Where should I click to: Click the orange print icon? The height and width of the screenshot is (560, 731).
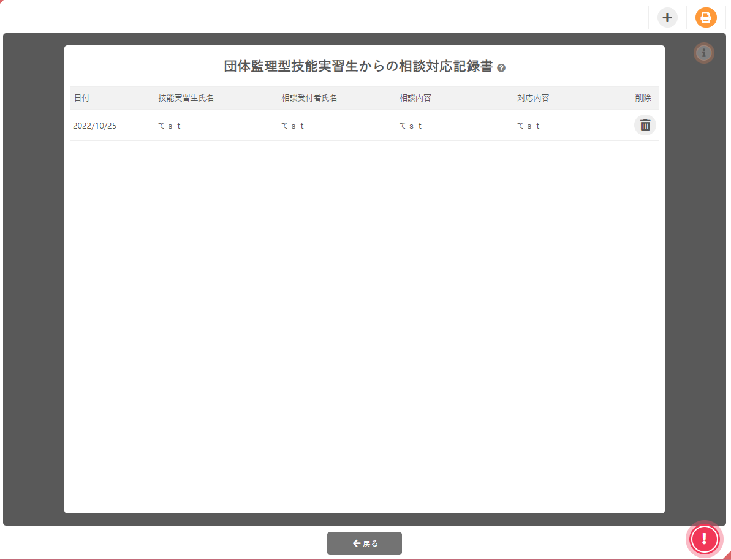coord(706,18)
